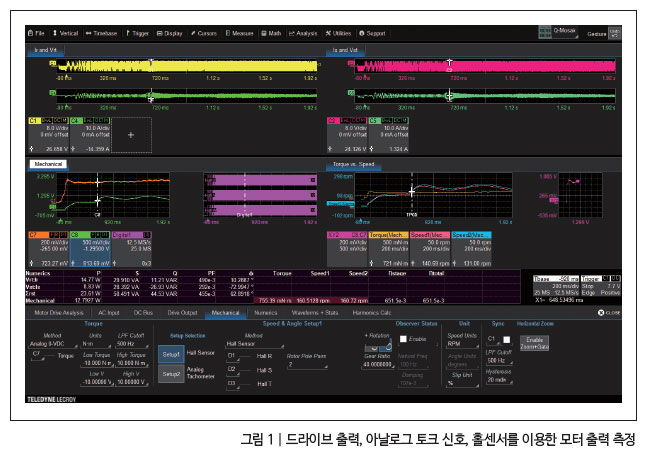Screen dimensions: 660x468
Task: Open the Timebase menu
Action: click(101, 33)
